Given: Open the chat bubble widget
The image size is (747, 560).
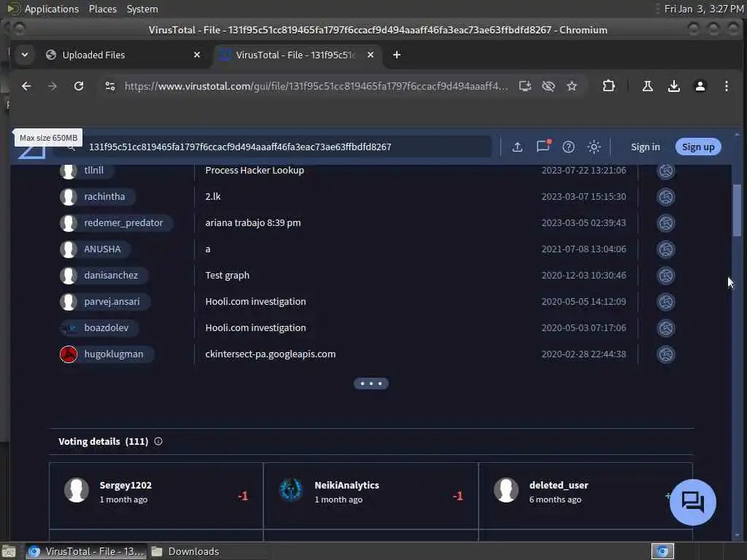Looking at the screenshot, I should (693, 502).
